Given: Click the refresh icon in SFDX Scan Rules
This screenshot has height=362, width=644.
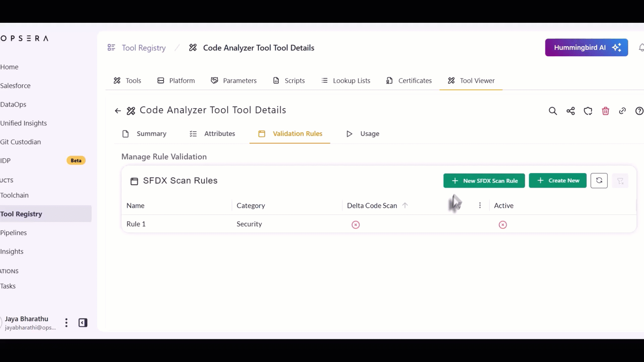Looking at the screenshot, I should (x=599, y=181).
